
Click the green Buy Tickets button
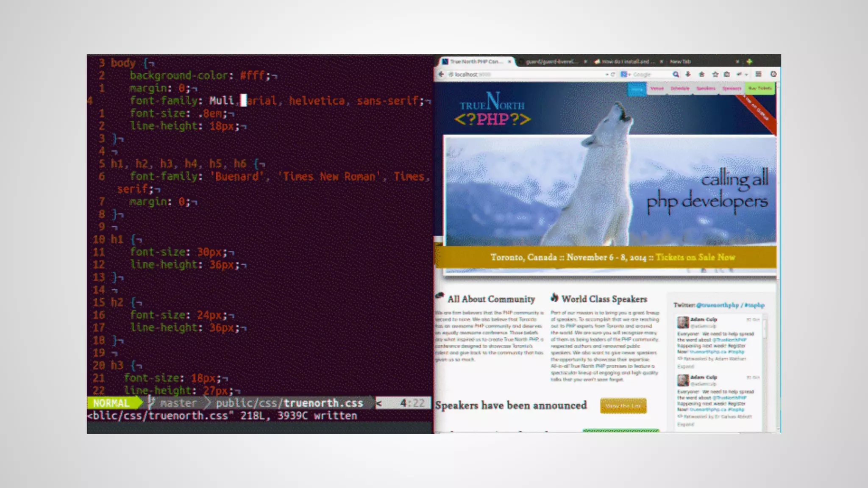[759, 89]
